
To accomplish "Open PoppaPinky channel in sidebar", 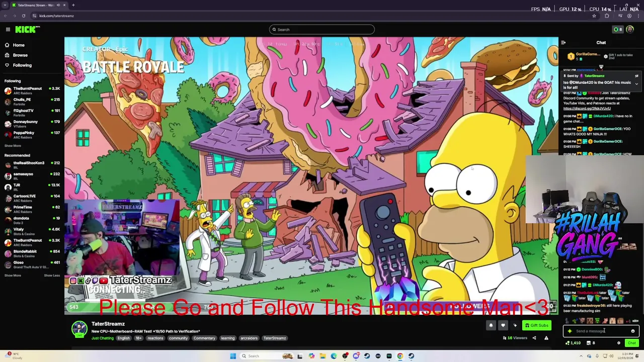I will pos(31,135).
